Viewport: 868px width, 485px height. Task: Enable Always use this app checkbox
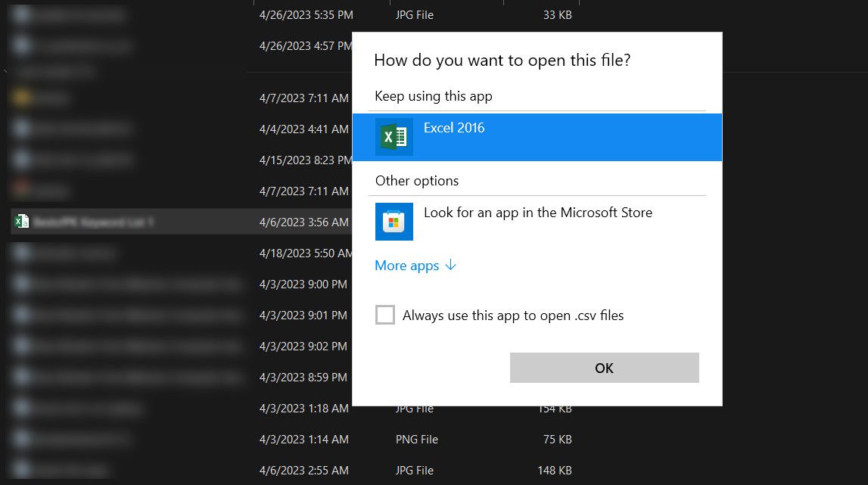click(x=385, y=315)
